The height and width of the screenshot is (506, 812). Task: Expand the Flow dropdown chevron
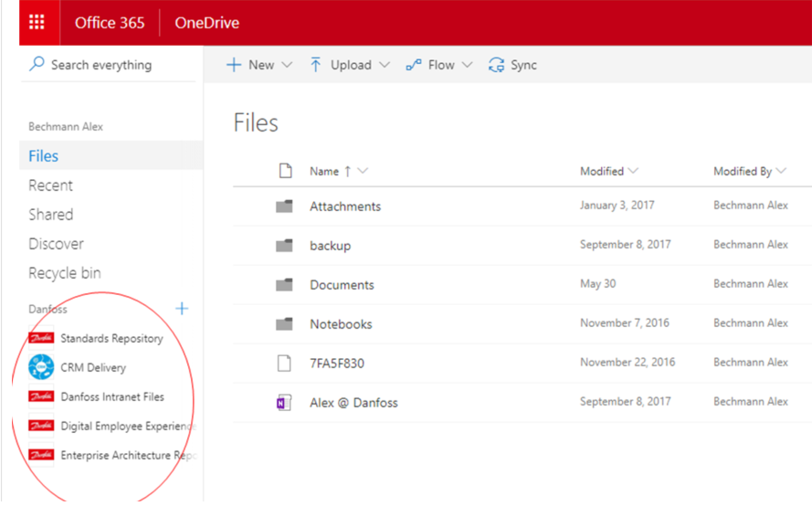click(x=467, y=65)
